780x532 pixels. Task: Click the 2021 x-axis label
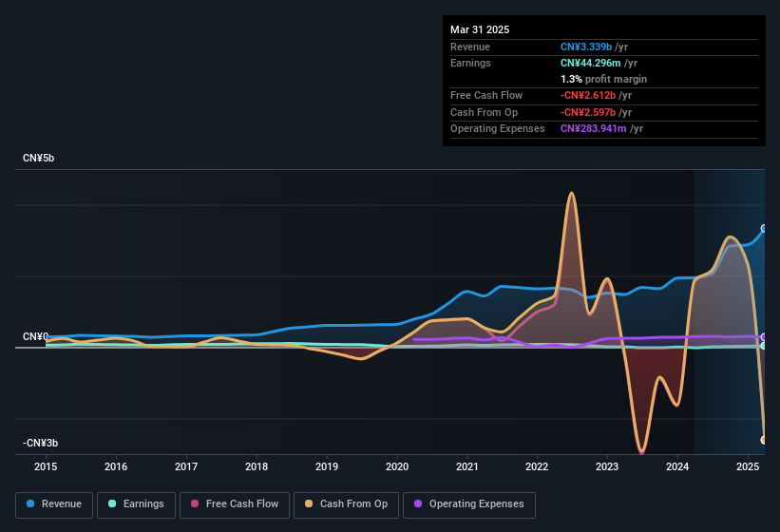point(467,466)
